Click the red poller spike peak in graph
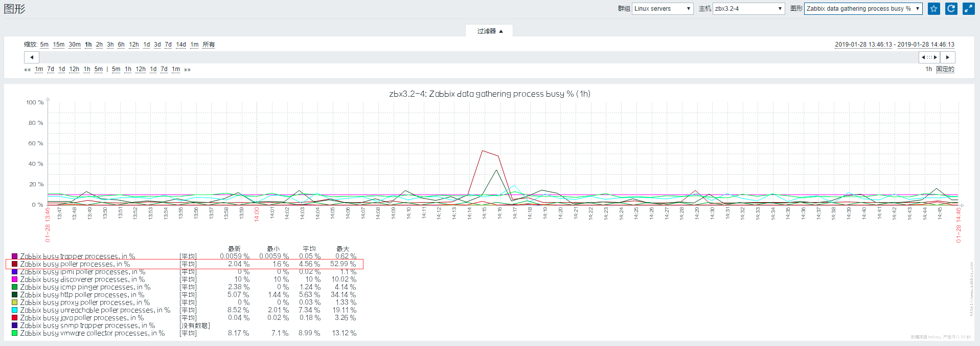The height and width of the screenshot is (346, 980). tap(482, 150)
